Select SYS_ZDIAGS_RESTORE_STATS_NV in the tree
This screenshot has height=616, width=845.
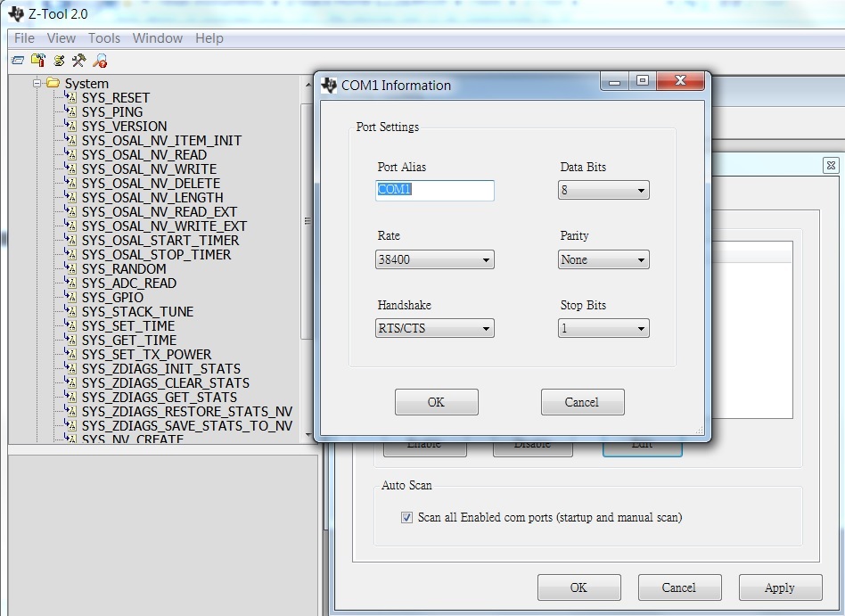coord(187,411)
